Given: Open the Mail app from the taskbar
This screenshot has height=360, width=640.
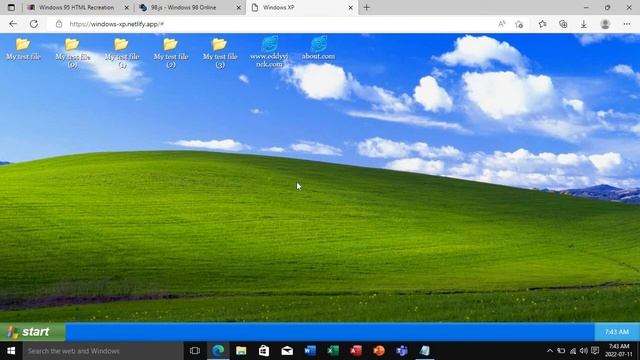Looking at the screenshot, I should click(x=287, y=351).
